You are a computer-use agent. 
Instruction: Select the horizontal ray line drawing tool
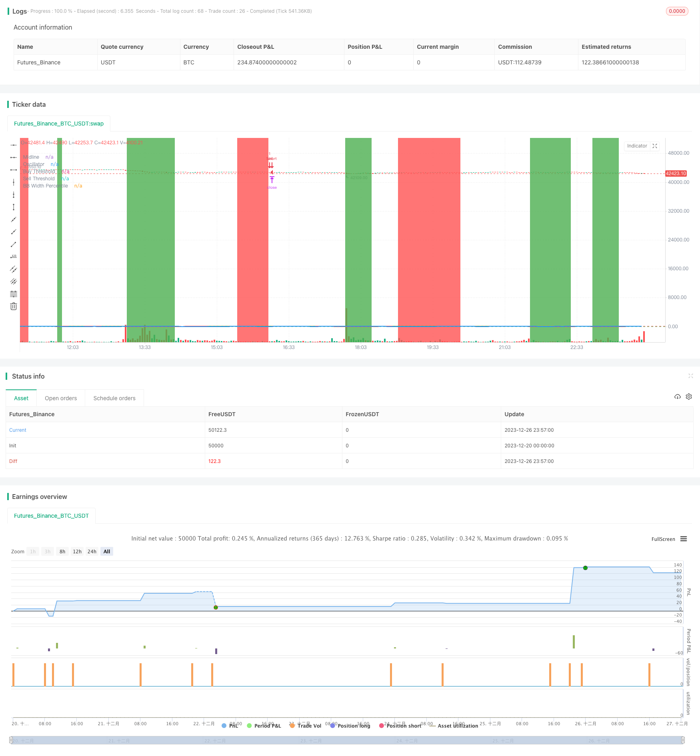click(14, 158)
